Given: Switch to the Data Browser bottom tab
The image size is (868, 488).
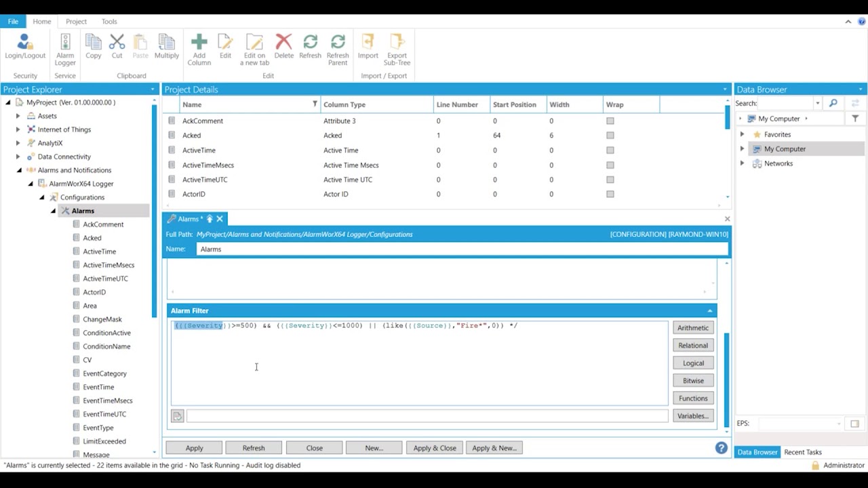Looking at the screenshot, I should pyautogui.click(x=757, y=452).
